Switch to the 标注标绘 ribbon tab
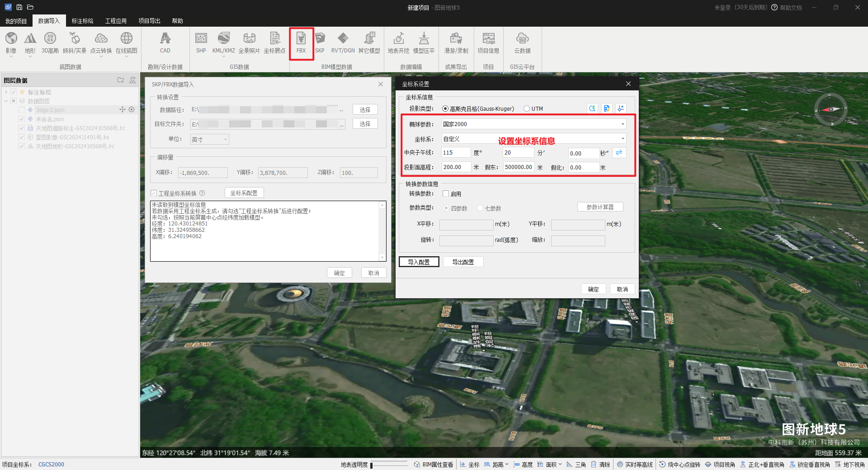 point(82,21)
